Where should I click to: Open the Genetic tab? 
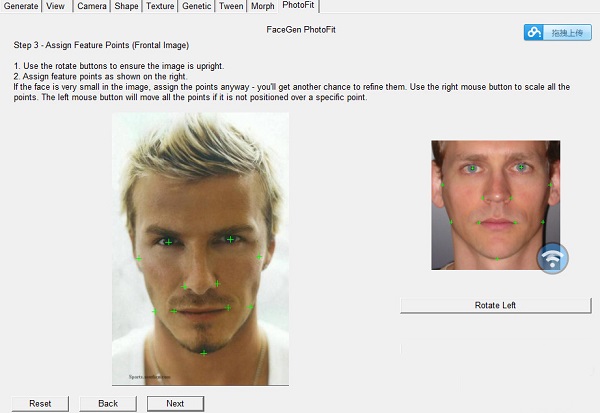point(196,6)
